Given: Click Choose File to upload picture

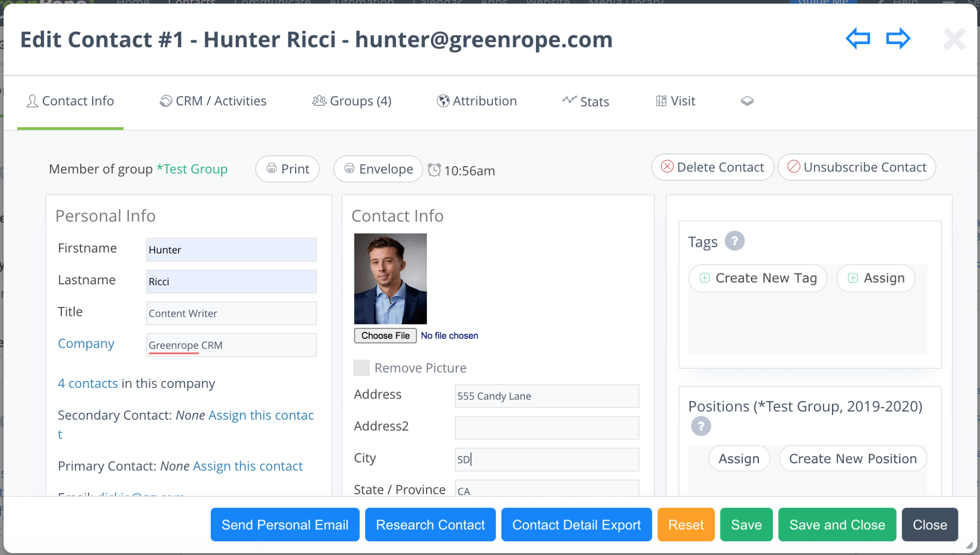Looking at the screenshot, I should (x=385, y=335).
